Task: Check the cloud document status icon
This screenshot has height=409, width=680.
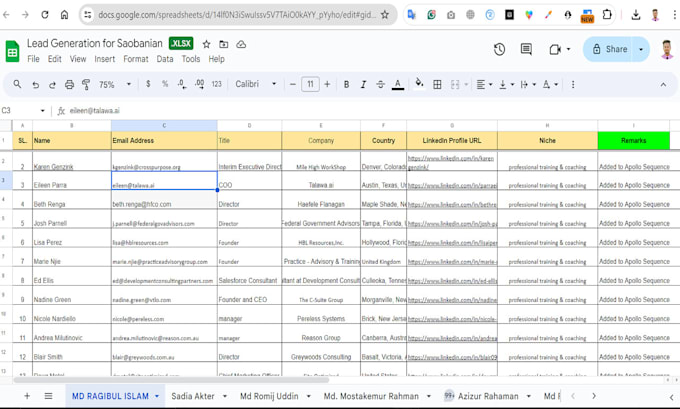Action: click(x=241, y=44)
